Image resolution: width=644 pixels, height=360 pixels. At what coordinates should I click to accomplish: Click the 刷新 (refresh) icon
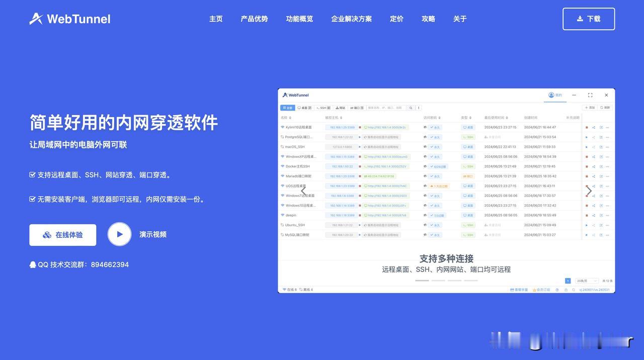click(x=602, y=108)
